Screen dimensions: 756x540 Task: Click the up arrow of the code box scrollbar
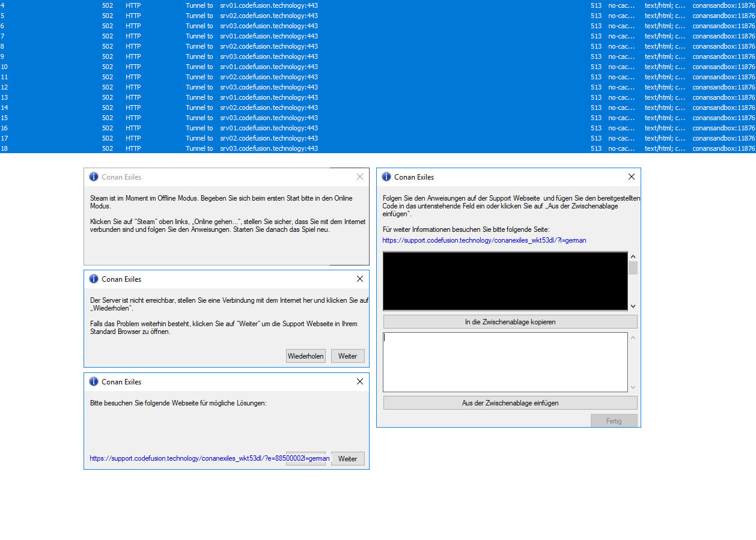point(633,256)
